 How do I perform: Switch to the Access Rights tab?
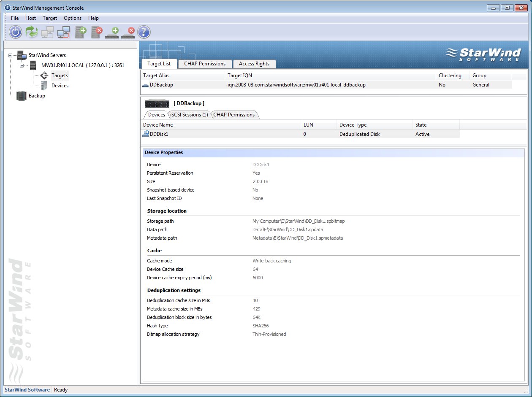(x=254, y=64)
